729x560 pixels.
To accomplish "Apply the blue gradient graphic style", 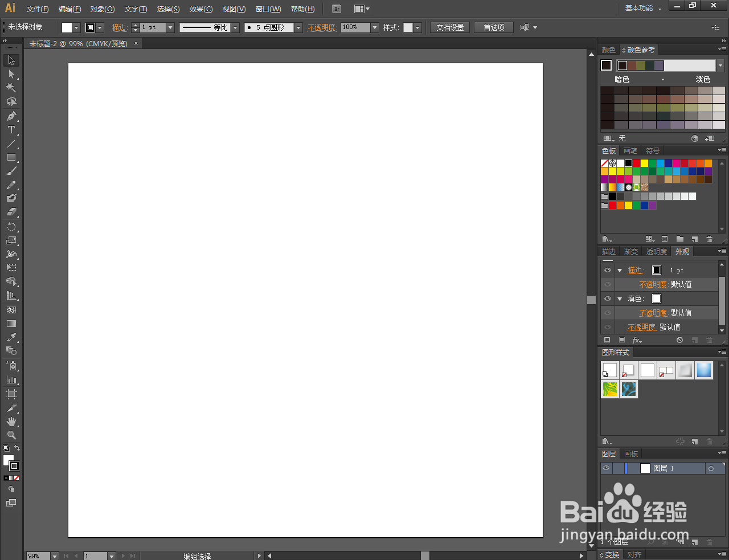I will tap(704, 370).
